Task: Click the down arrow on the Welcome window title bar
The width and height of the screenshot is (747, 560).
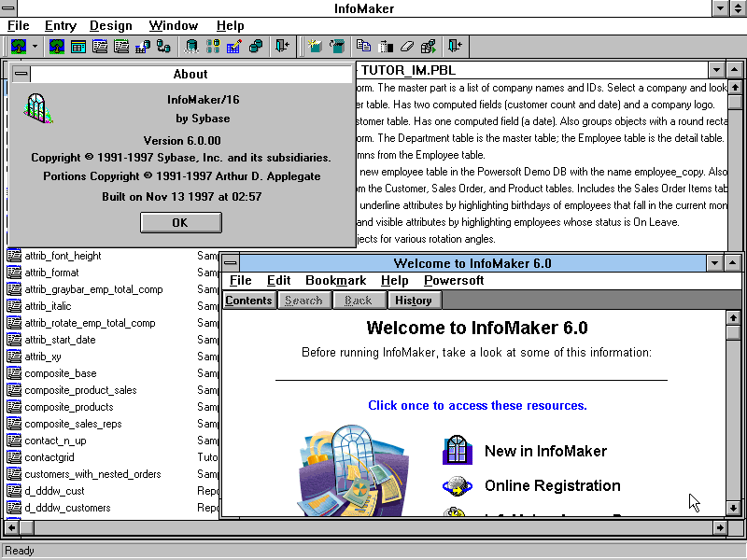Action: tap(714, 263)
